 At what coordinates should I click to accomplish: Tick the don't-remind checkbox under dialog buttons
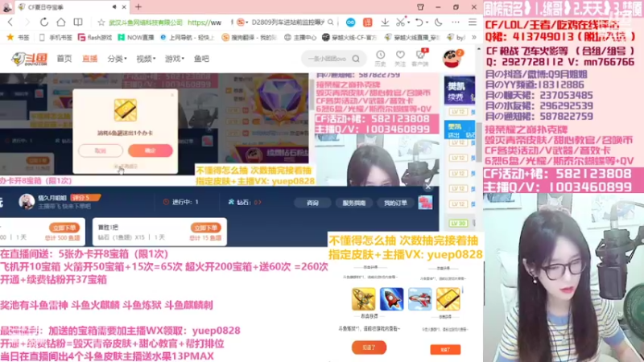point(116,167)
